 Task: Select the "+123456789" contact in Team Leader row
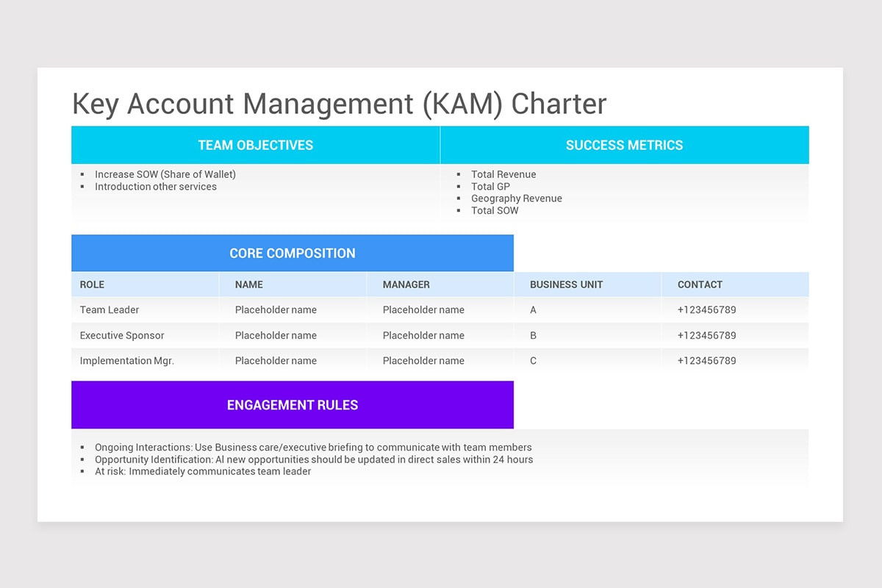point(707,309)
